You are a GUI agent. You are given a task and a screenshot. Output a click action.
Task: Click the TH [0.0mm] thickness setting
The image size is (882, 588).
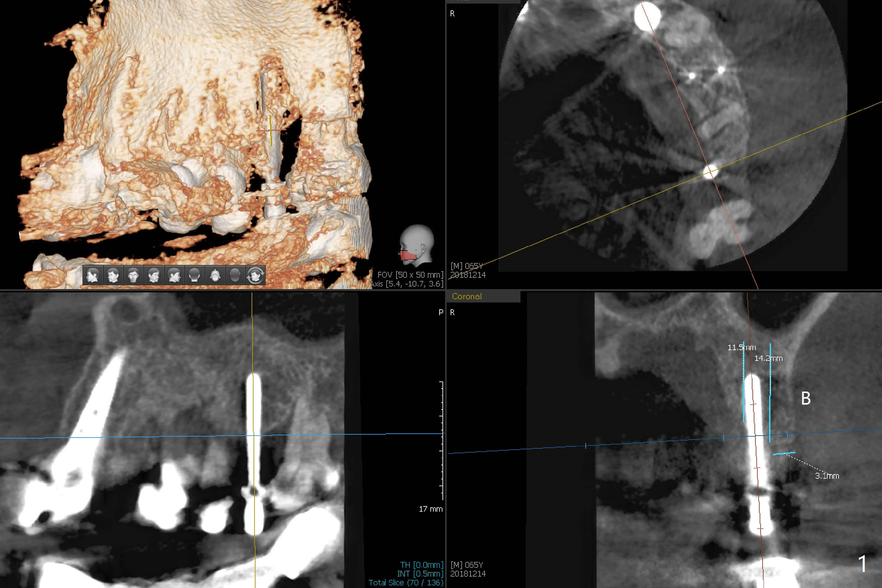(x=422, y=565)
